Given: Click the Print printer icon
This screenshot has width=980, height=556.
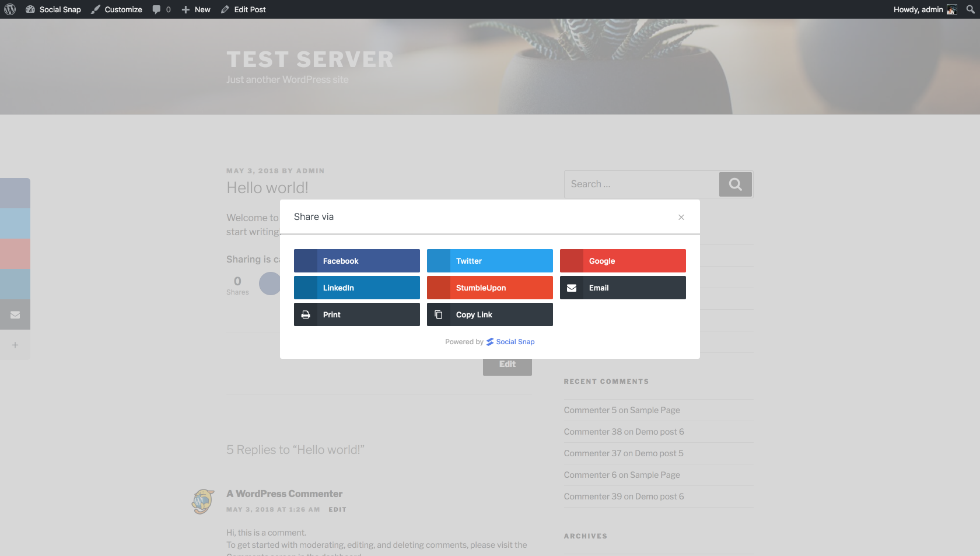Looking at the screenshot, I should click(x=306, y=314).
